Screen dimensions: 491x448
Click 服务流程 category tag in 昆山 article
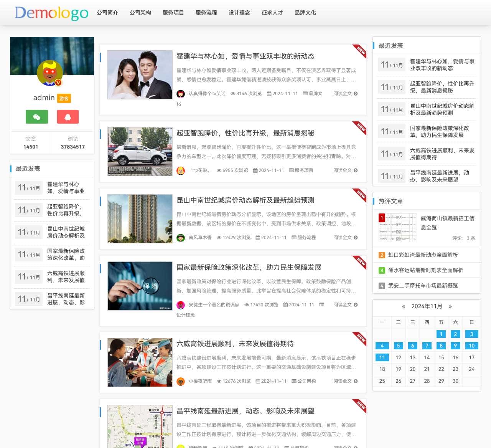point(306,238)
